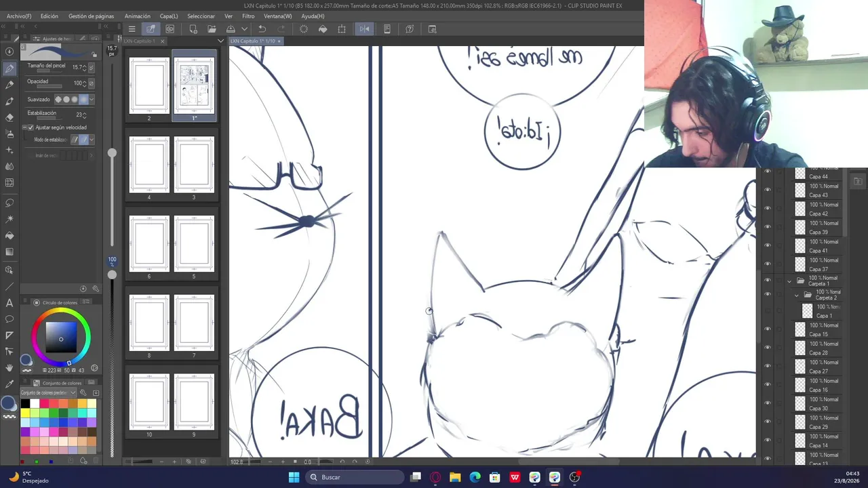Open the 'Modo de estabilización' dropdown
Screen dimensions: 868x488
click(x=92, y=140)
